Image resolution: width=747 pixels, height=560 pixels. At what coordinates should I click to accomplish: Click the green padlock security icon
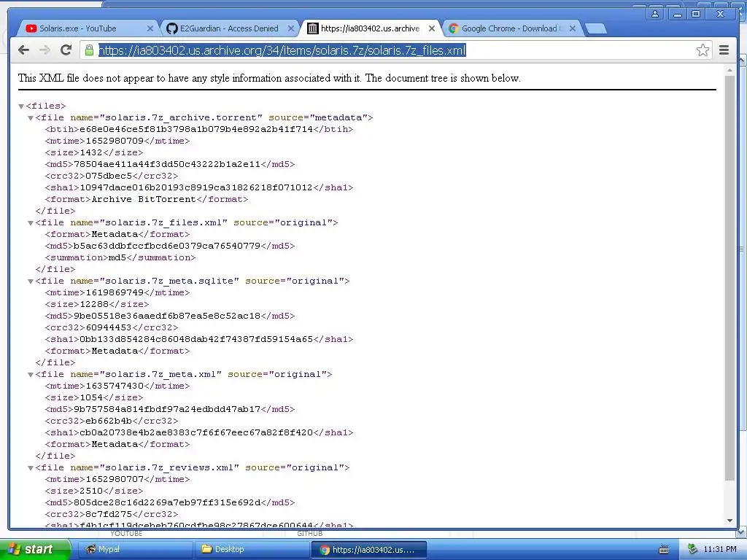[89, 50]
